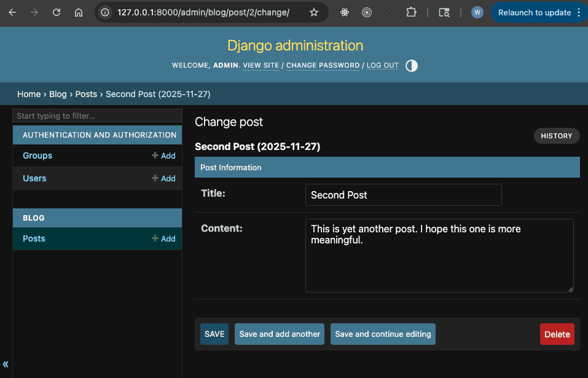Toggle the light/dark theme icon

coord(412,66)
